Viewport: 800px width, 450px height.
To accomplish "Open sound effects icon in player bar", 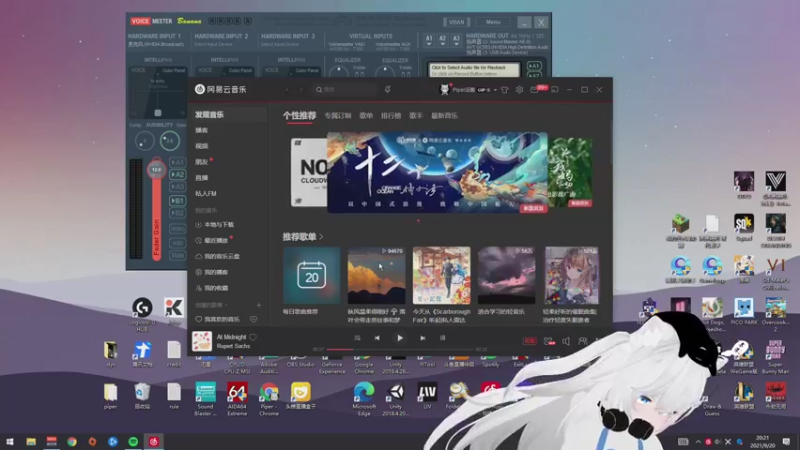I will (549, 341).
